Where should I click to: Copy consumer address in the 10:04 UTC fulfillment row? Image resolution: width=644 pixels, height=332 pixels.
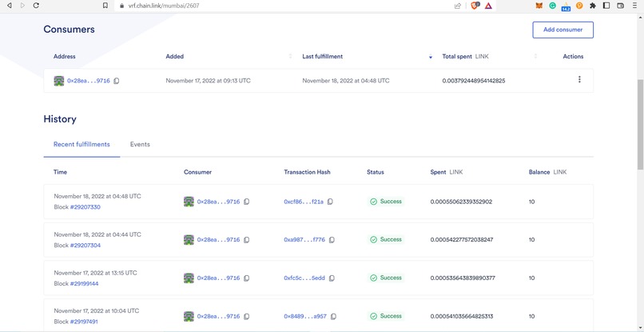246,316
